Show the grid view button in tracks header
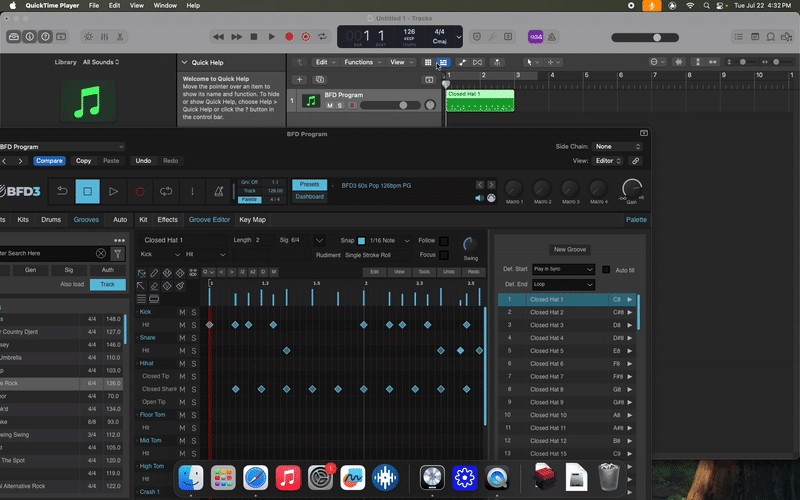Screen dimensions: 800x500 [x=428, y=62]
